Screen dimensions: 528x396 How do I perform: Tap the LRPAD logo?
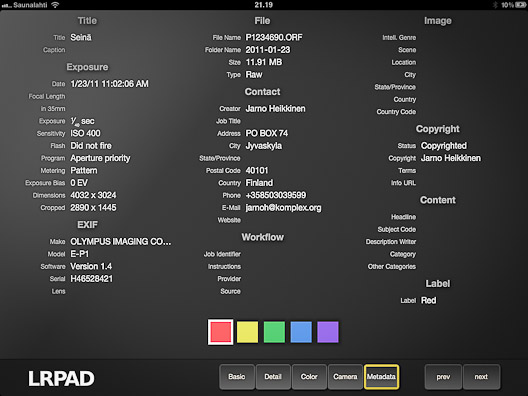pyautogui.click(x=61, y=378)
